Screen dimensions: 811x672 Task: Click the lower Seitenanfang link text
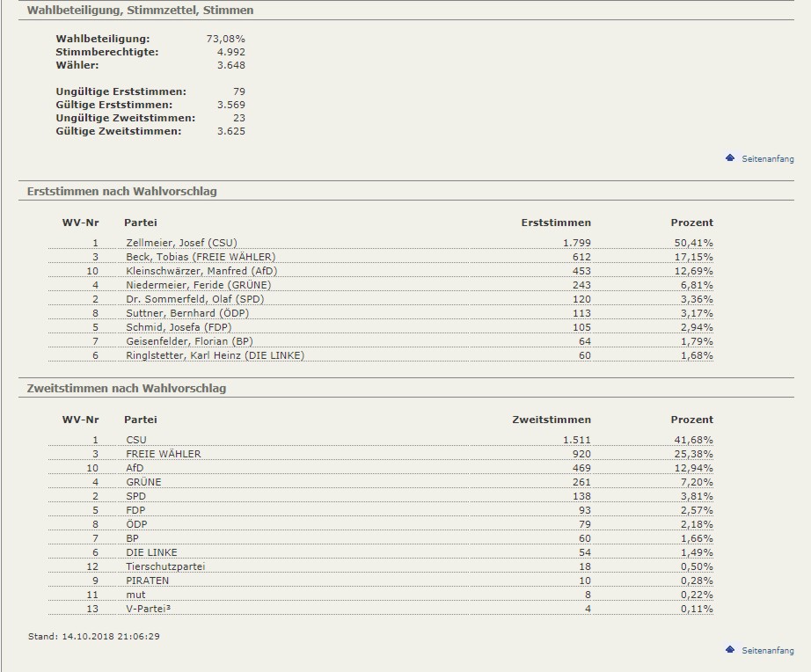[768, 650]
